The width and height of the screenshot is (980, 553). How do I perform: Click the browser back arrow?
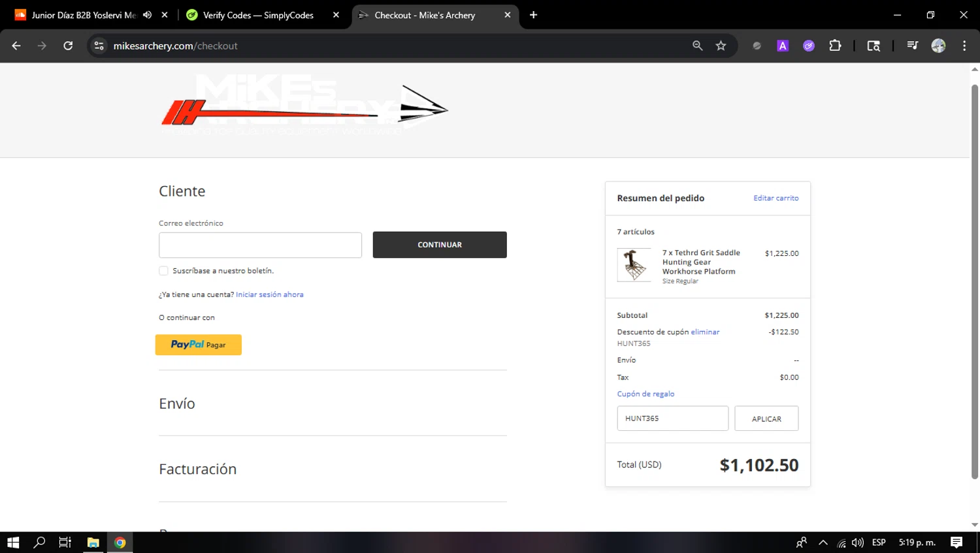(16, 46)
